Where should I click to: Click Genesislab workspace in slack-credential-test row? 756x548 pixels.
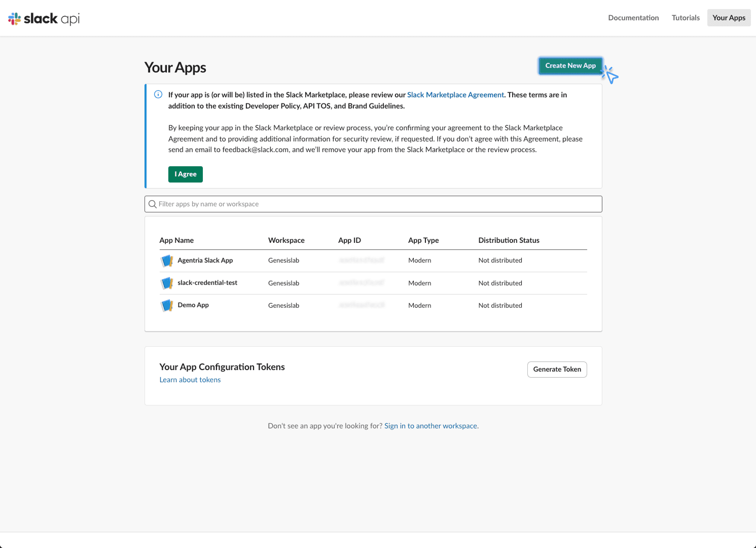pos(283,283)
